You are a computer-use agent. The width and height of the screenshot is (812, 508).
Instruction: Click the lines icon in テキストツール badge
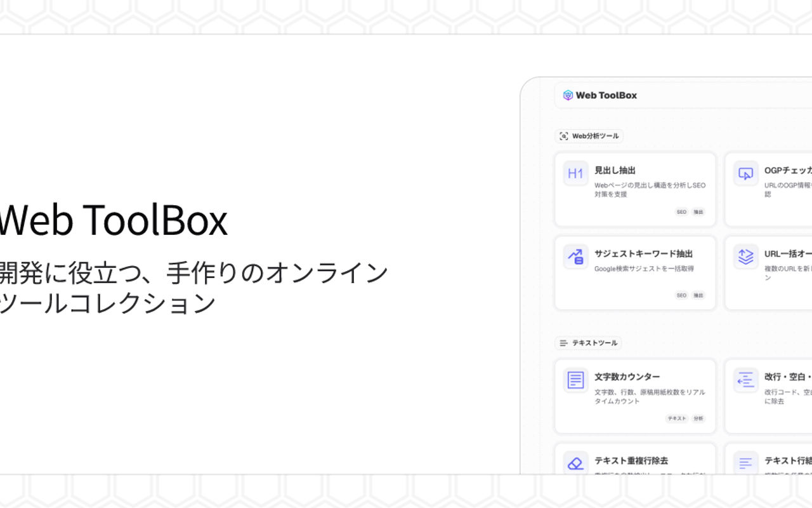(564, 343)
